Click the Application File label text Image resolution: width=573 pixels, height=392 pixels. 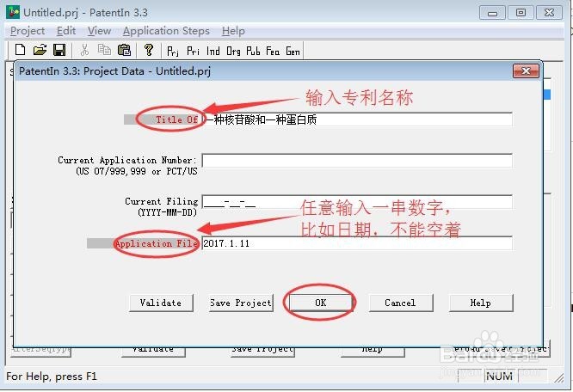point(157,243)
